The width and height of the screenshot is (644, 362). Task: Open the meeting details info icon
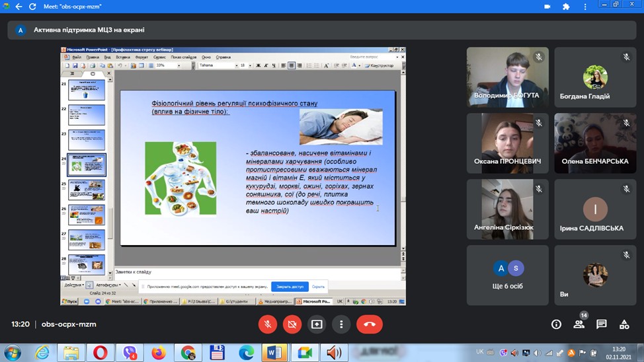[556, 324]
